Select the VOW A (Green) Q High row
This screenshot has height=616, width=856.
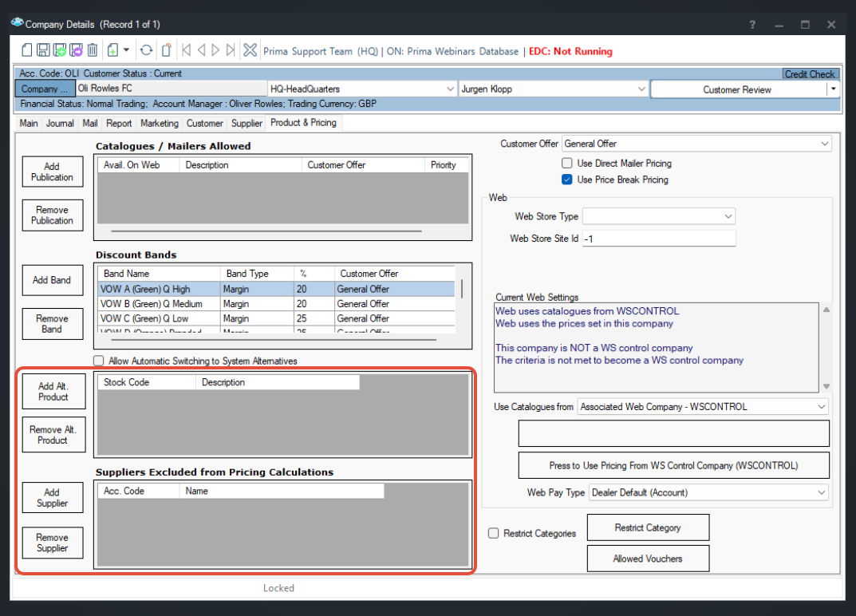point(276,289)
